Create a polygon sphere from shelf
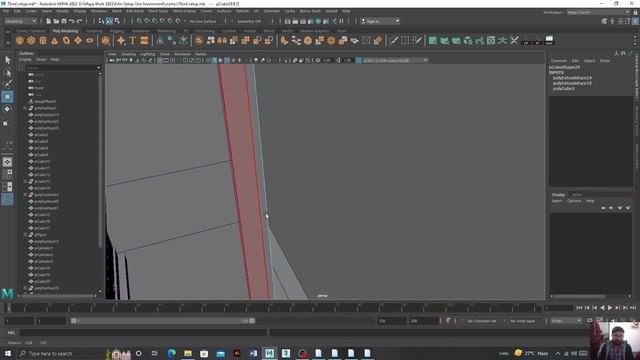640x360 pixels. click(20, 40)
